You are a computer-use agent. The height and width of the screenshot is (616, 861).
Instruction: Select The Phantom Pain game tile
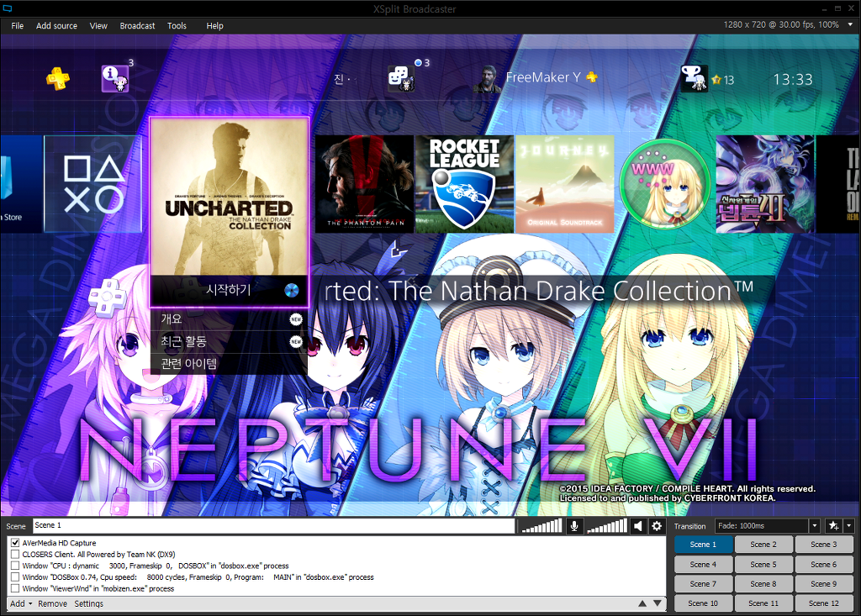pos(365,184)
